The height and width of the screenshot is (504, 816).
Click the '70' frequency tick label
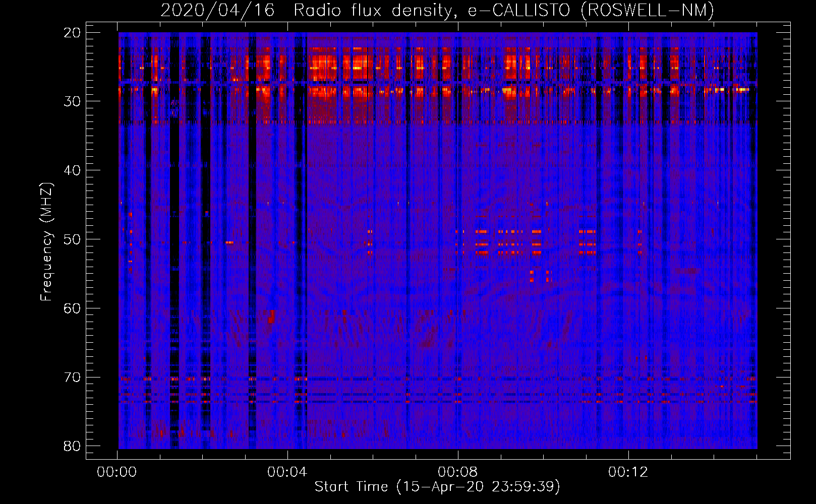[73, 377]
